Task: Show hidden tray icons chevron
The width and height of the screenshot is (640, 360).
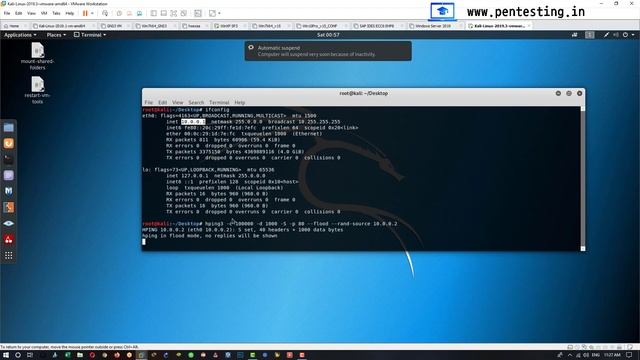Action: [x=570, y=355]
